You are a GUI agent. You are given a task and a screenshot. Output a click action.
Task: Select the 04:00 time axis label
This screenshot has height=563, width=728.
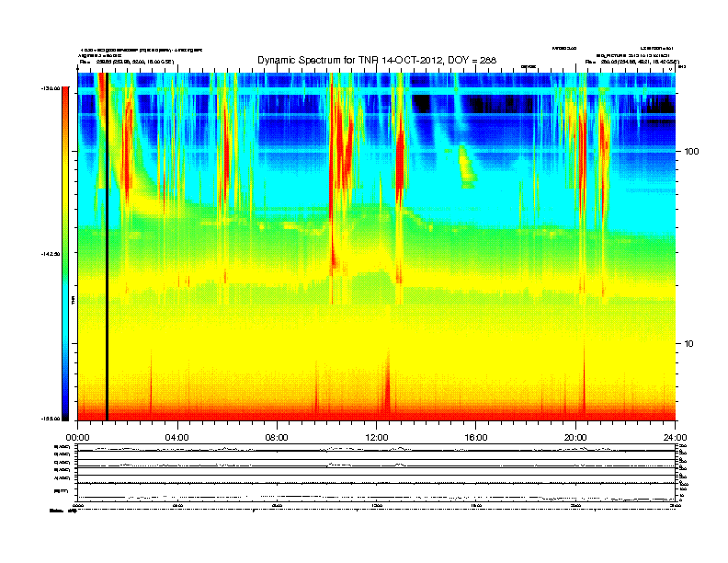pos(177,438)
